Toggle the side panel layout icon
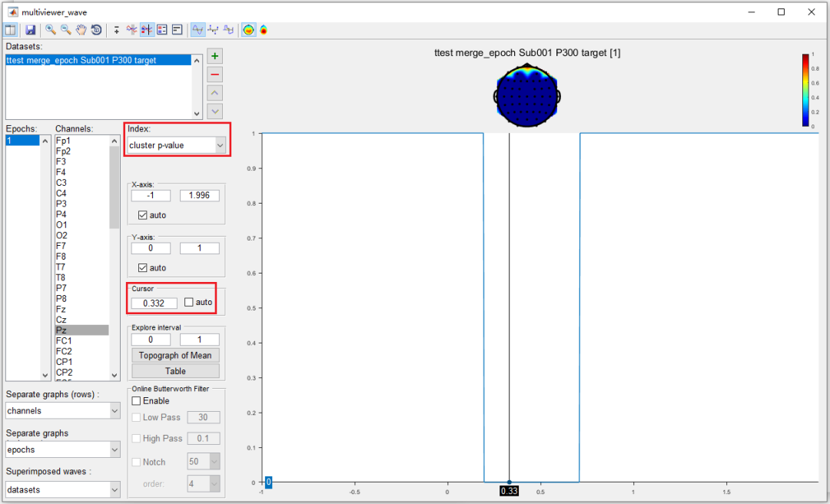The width and height of the screenshot is (830, 504). (x=11, y=30)
